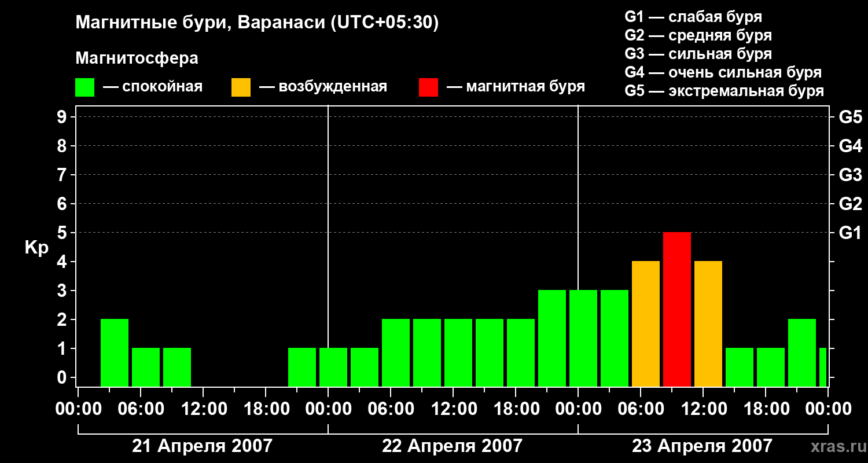Click the '18:00' time label above 23 Апреля
Viewport: 868px width, 463px height.
766,409
